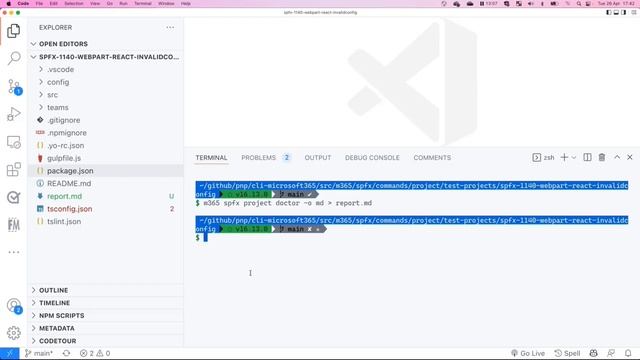
Task: Open the Terminal menu in menu bar
Action: pos(143,3)
